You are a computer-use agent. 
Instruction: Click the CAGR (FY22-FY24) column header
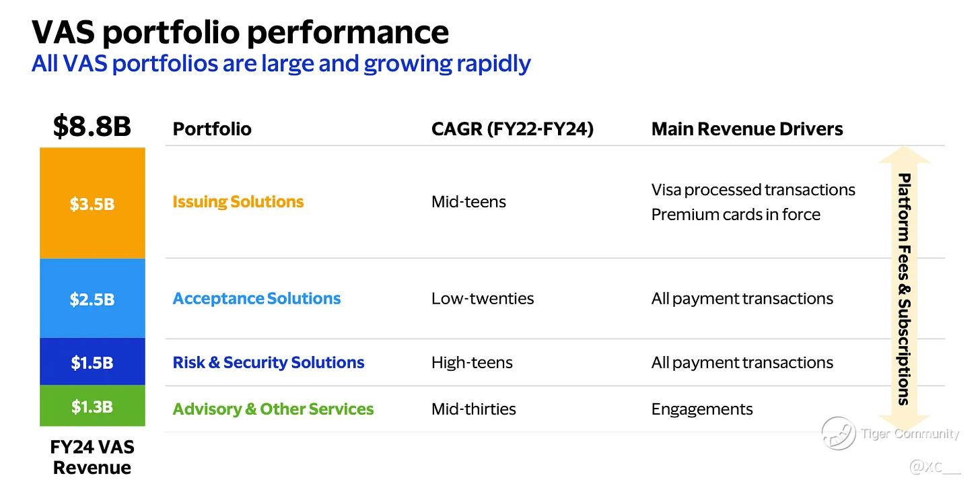[x=512, y=129]
